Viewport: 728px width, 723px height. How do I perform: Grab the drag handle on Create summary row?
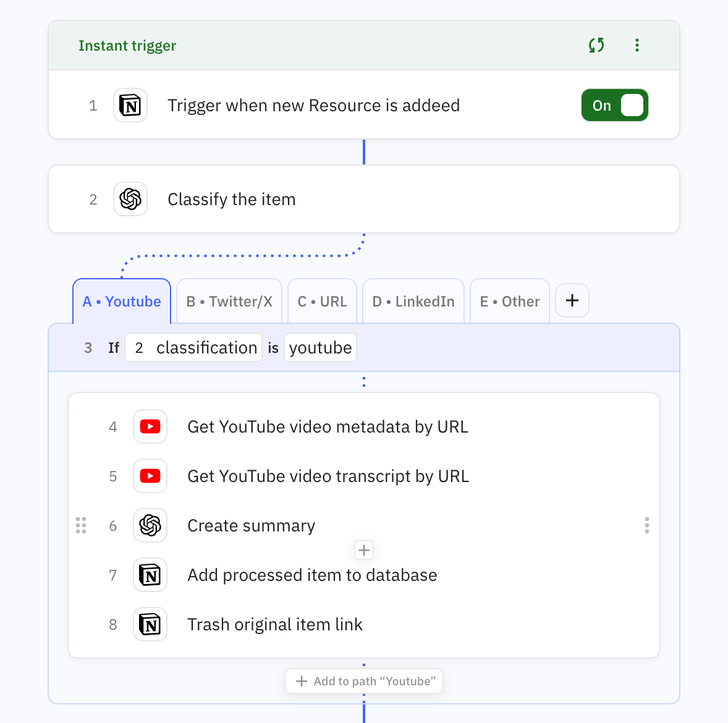coord(81,525)
